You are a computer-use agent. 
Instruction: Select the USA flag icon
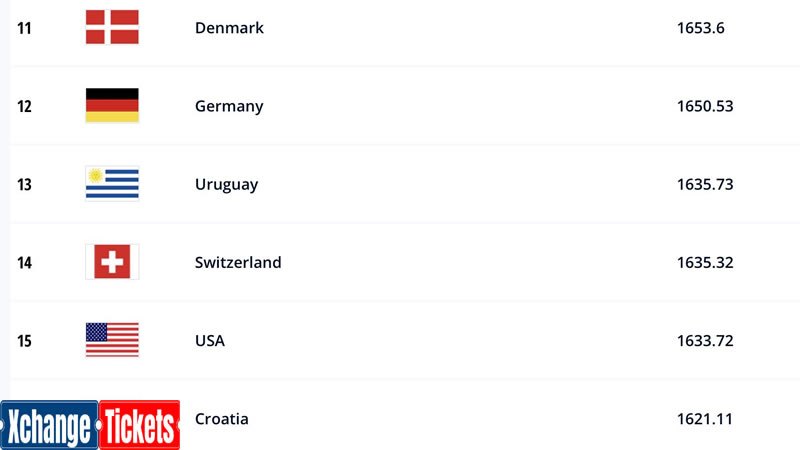[112, 340]
